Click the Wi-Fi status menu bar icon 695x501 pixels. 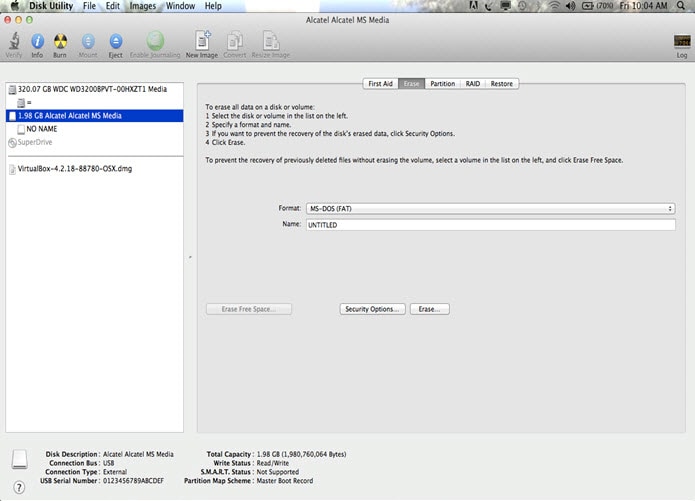(x=554, y=6)
